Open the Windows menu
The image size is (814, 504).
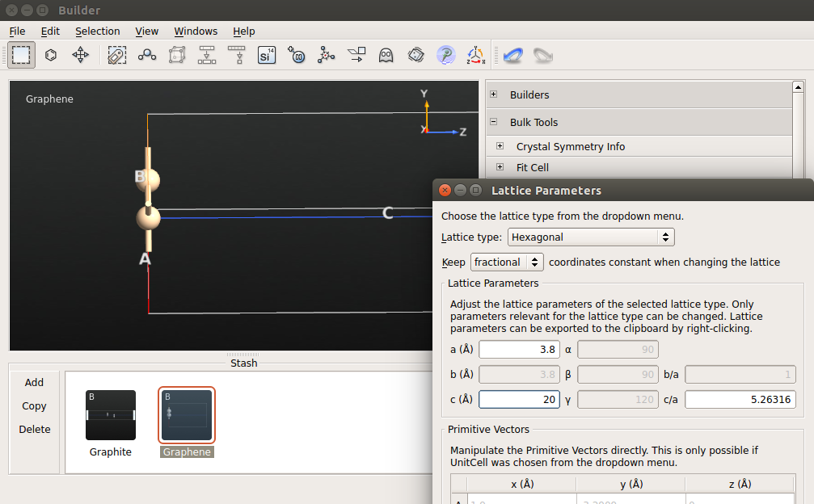click(x=196, y=31)
